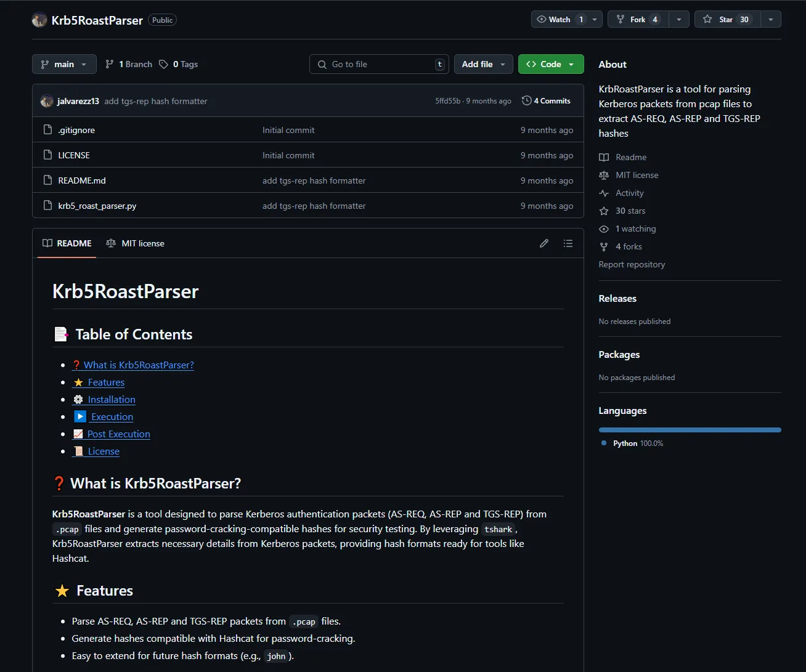The height and width of the screenshot is (672, 806).
Task: Click the tag icon next to 0 Tags
Action: 163,64
